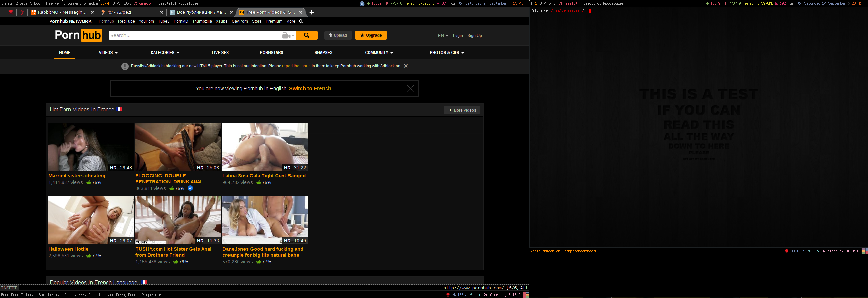Click 'Saturday 24 September' date in left top bar
This screenshot has width=868, height=298.
click(486, 3)
